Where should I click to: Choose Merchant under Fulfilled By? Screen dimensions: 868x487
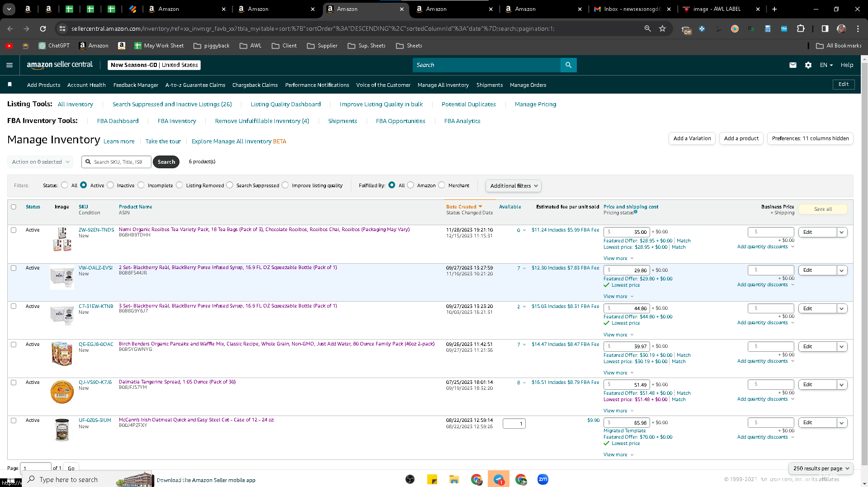point(442,185)
